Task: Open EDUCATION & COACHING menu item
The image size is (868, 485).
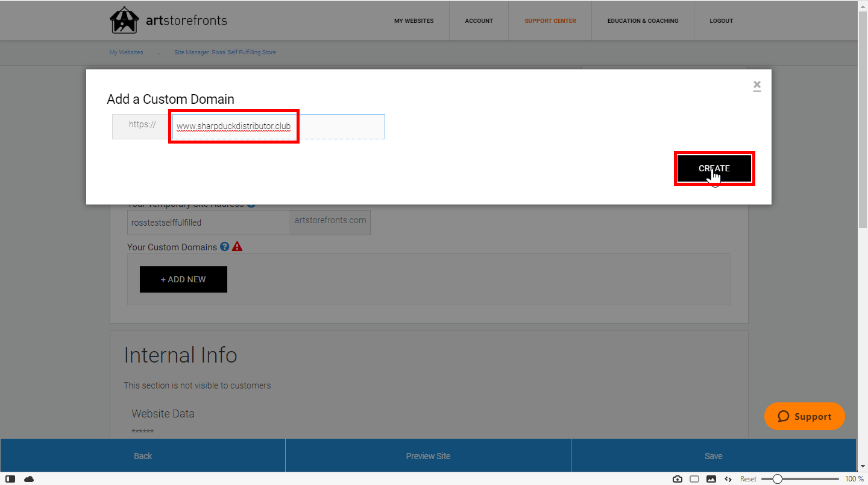Action: 643,21
